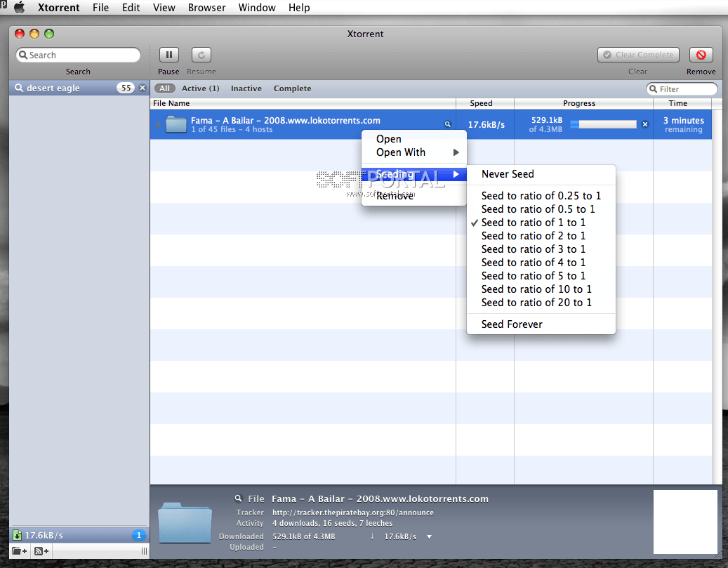
Task: Click the sidebar resize handle icon
Action: (x=144, y=551)
